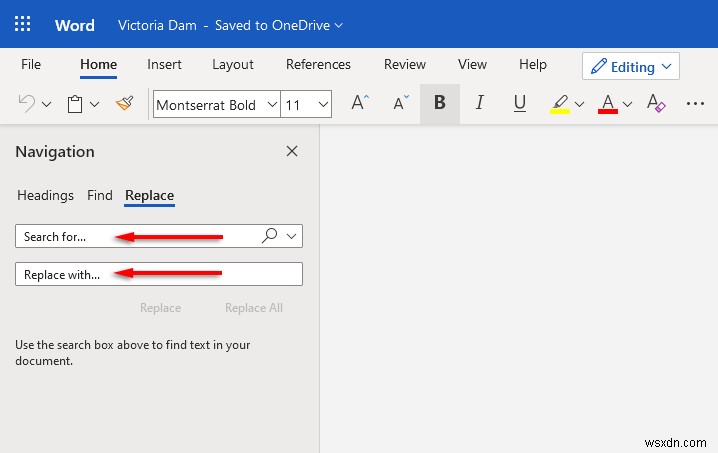718x453 pixels.
Task: Open the app launcher grid
Action: coord(22,24)
